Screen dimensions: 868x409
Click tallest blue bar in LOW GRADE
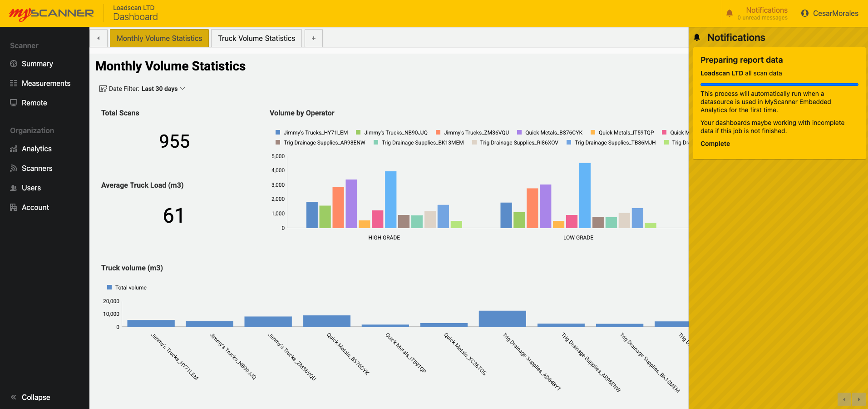click(585, 195)
